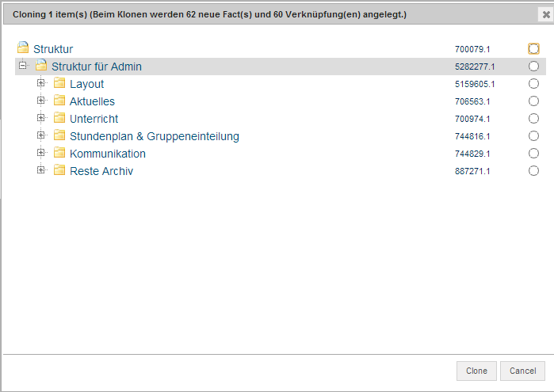Collapse the Struktur für Admin node
The width and height of the screenshot is (554, 392).
click(23, 66)
